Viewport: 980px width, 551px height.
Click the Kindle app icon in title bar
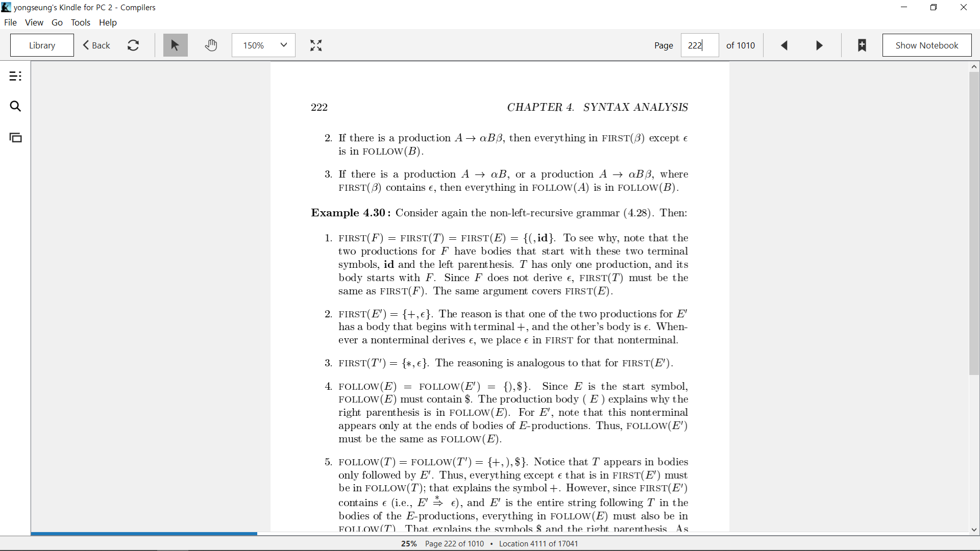coord(6,7)
